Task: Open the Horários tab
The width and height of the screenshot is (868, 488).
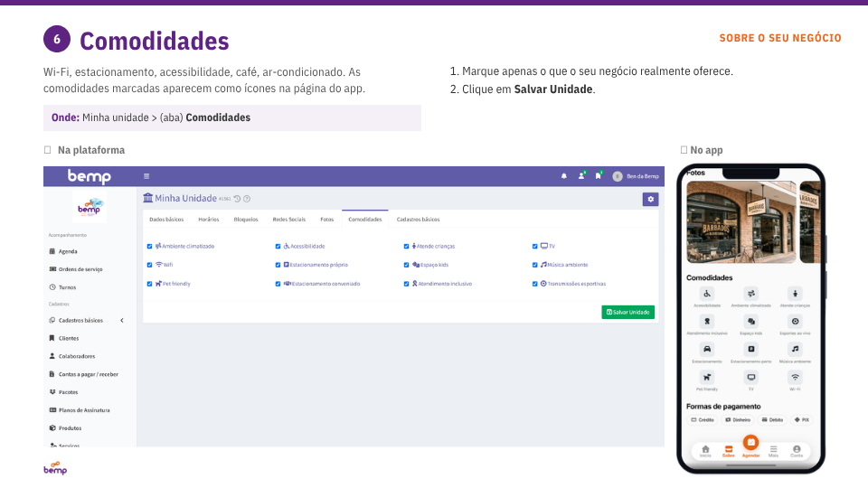Action: pos(209,220)
